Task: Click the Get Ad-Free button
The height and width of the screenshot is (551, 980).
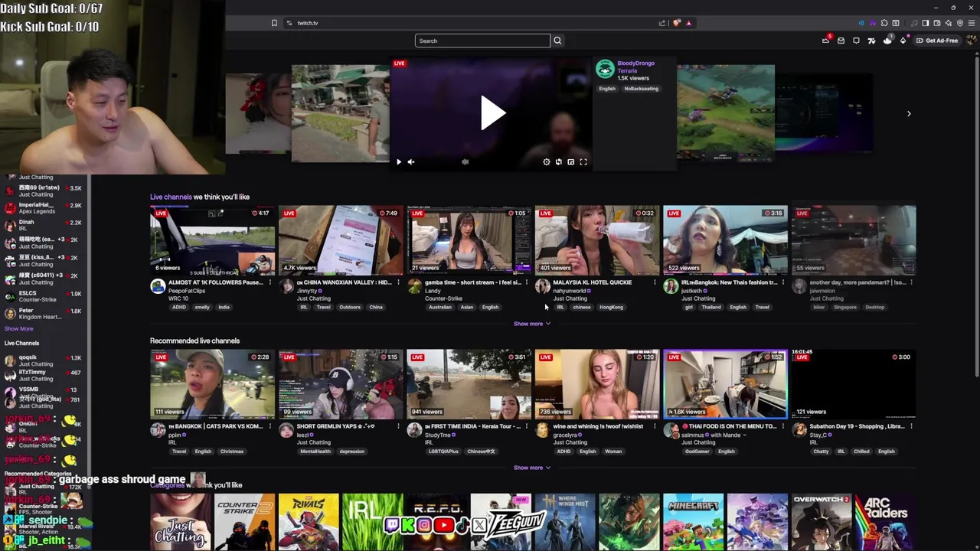Action: pos(937,41)
